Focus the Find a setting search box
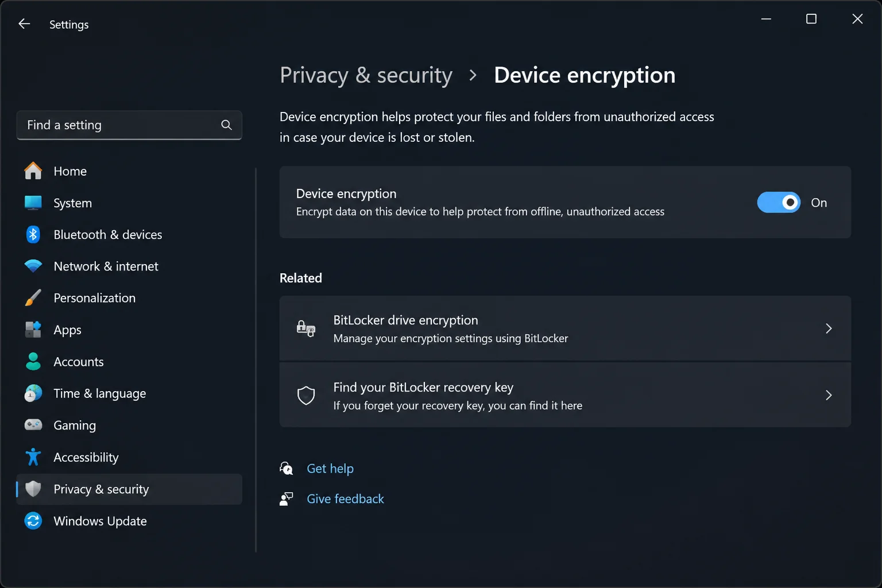The width and height of the screenshot is (882, 588). point(129,125)
